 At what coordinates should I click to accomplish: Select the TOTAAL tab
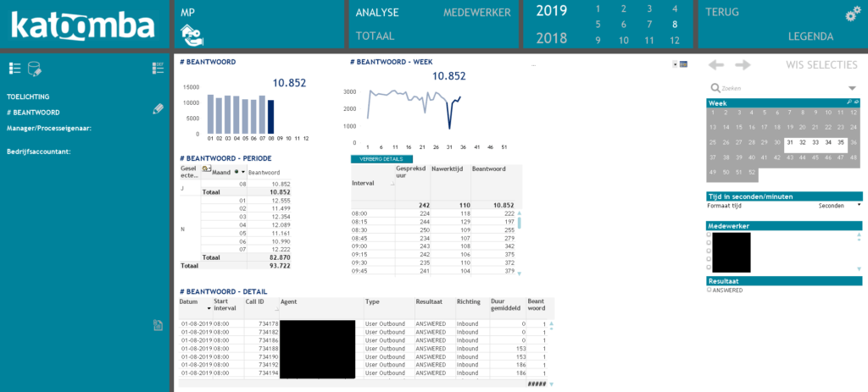tap(375, 36)
